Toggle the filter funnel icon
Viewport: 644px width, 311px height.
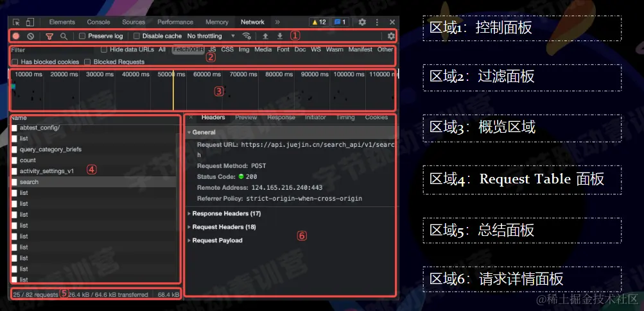pyautogui.click(x=49, y=36)
